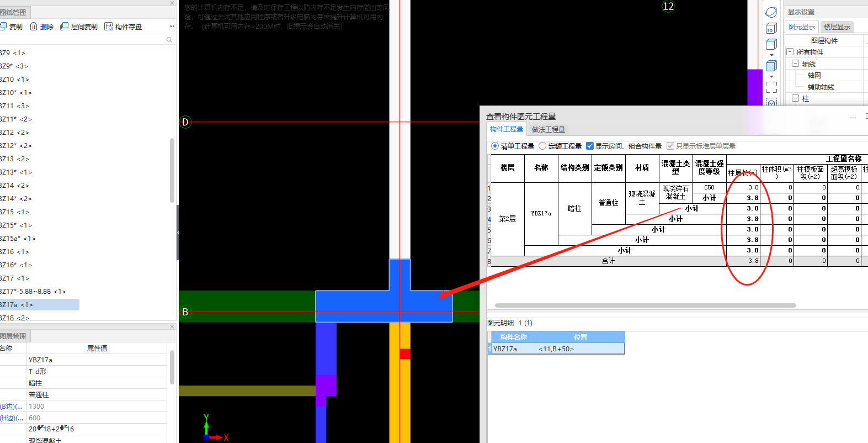Screen dimensions: 868x443
Task: Click the <11,B+50> position cell
Action: pos(580,349)
